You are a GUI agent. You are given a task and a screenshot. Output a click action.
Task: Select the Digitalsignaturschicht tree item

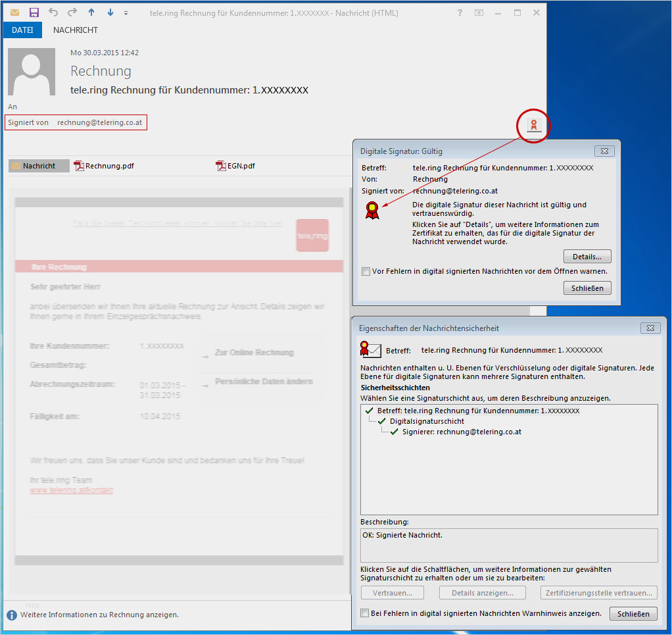click(427, 421)
